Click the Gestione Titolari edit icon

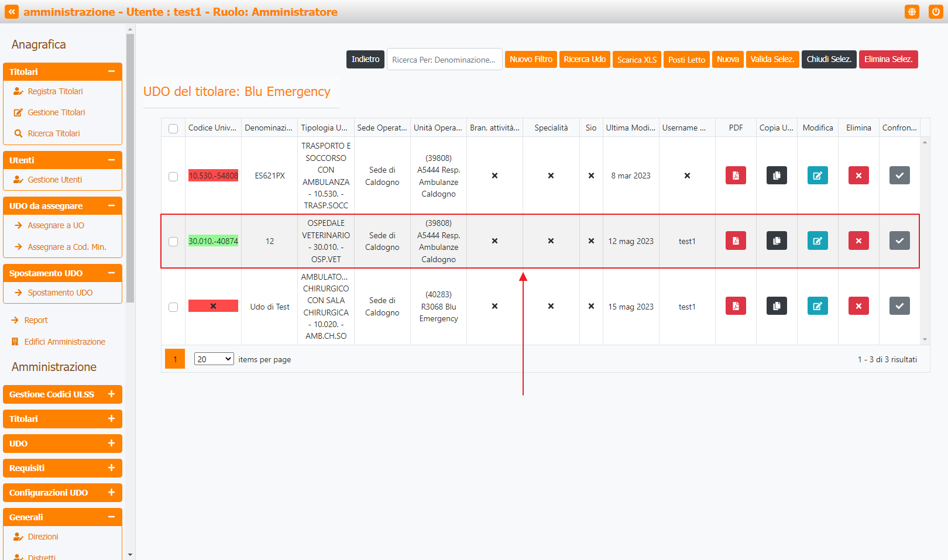click(18, 112)
